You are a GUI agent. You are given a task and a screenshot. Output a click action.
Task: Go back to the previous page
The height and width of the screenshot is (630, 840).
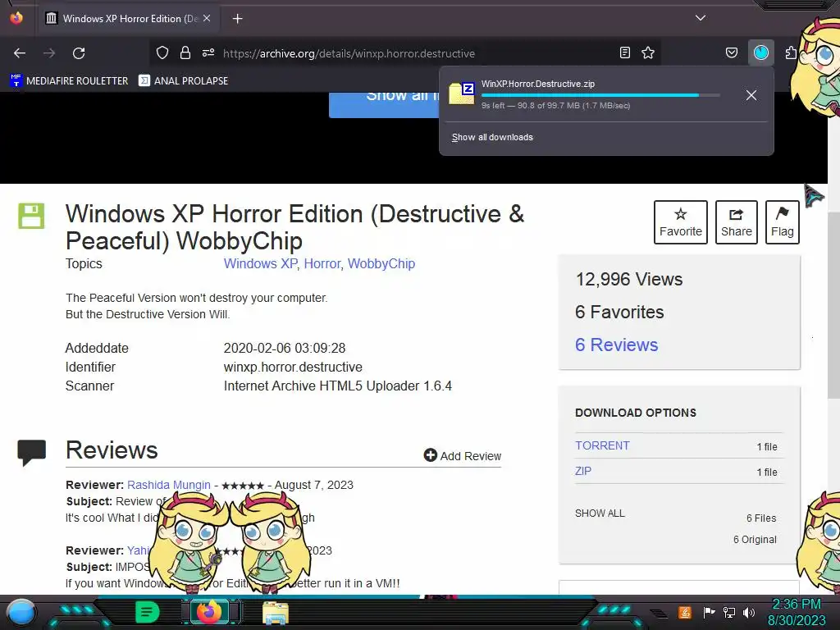(20, 53)
